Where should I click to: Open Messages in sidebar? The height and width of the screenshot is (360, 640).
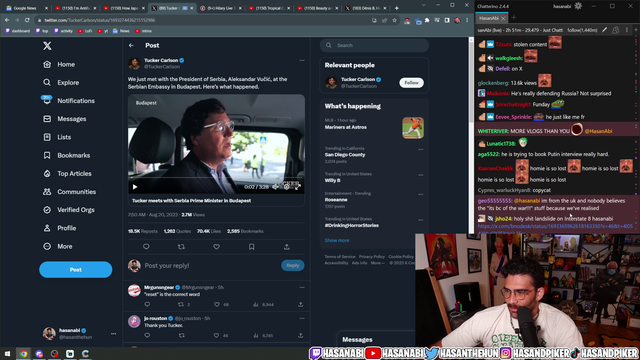[x=65, y=119]
